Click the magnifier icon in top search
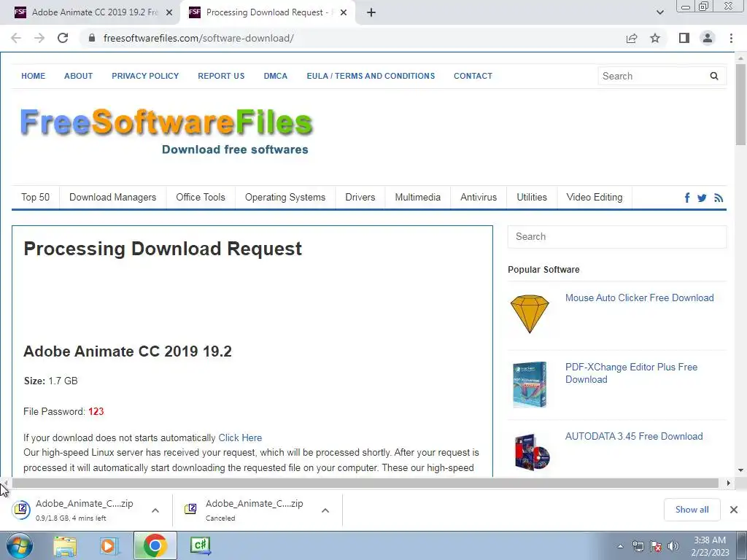Viewport: 747px width, 560px height. (x=713, y=76)
